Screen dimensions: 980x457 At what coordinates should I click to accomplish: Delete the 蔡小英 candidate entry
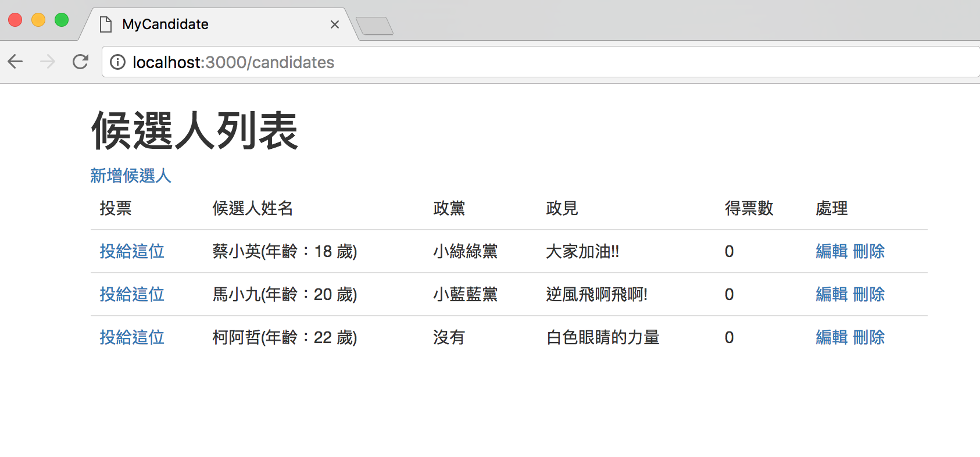(869, 251)
